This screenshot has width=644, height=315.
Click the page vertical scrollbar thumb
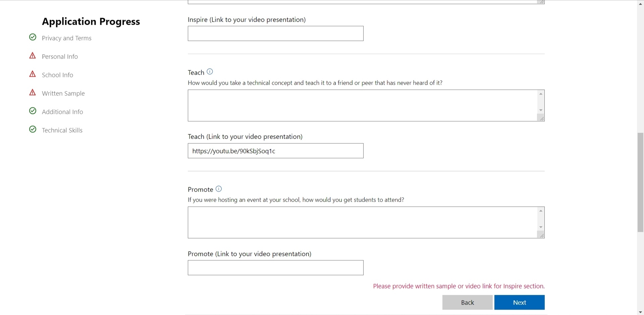[x=640, y=182]
